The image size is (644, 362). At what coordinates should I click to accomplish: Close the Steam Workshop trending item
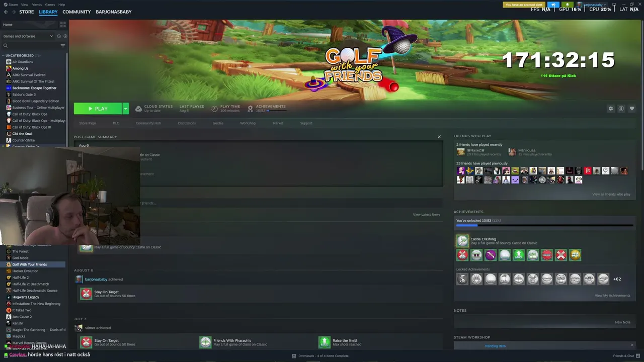click(x=632, y=345)
